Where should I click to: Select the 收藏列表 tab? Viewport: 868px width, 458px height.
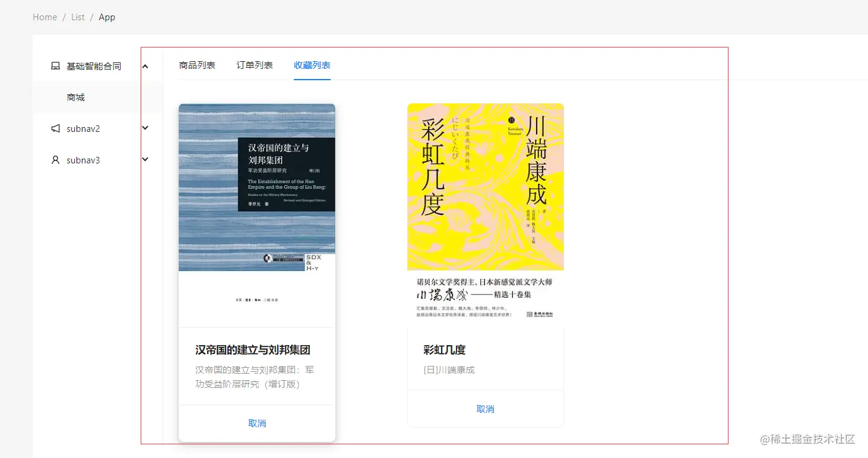coord(312,65)
